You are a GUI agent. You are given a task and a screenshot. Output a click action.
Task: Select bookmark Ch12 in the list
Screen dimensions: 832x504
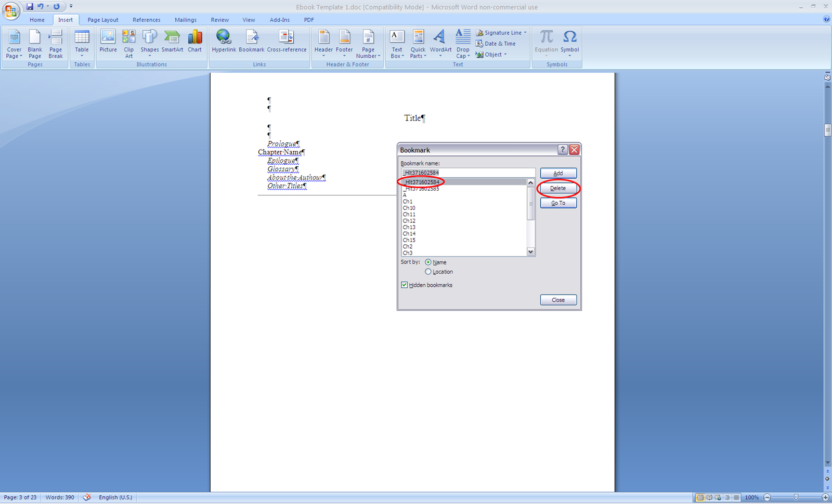[x=409, y=220]
